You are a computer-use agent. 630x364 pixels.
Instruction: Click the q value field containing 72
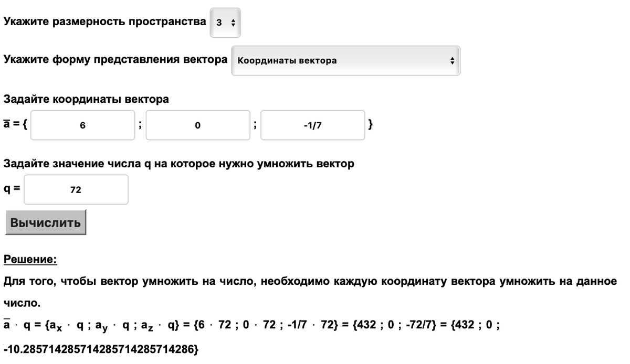click(76, 189)
